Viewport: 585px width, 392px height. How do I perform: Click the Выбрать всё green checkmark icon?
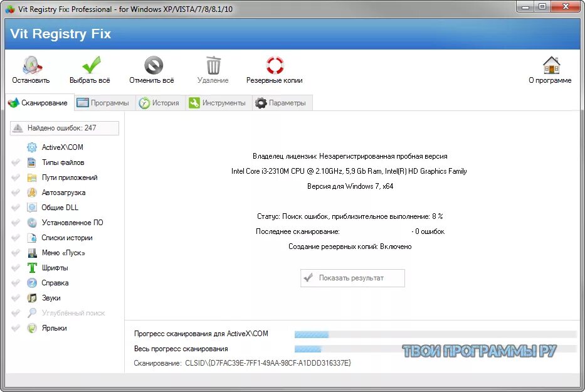click(91, 65)
